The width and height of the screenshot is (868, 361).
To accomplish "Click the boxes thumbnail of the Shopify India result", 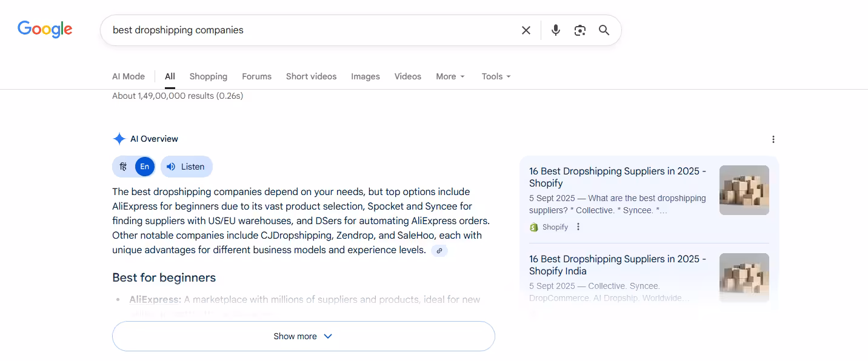I will click(744, 278).
